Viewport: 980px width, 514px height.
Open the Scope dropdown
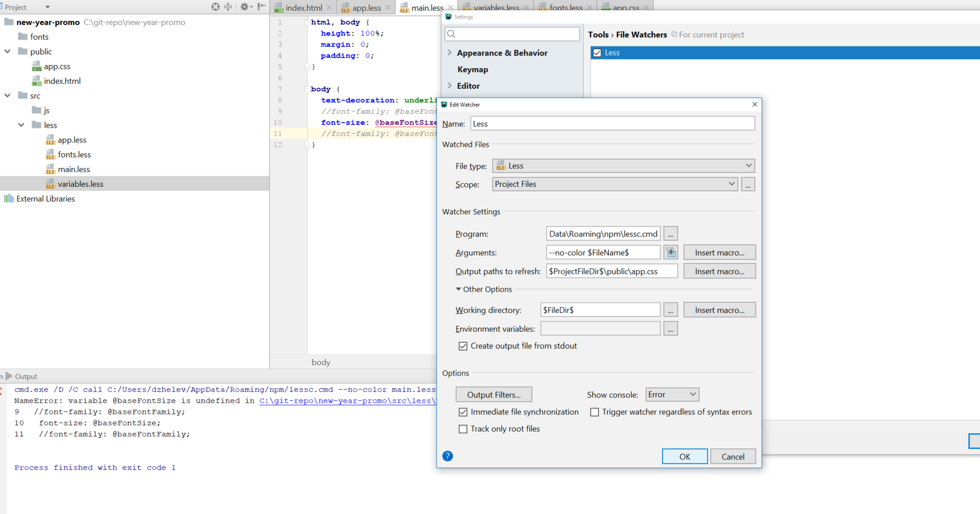(615, 184)
